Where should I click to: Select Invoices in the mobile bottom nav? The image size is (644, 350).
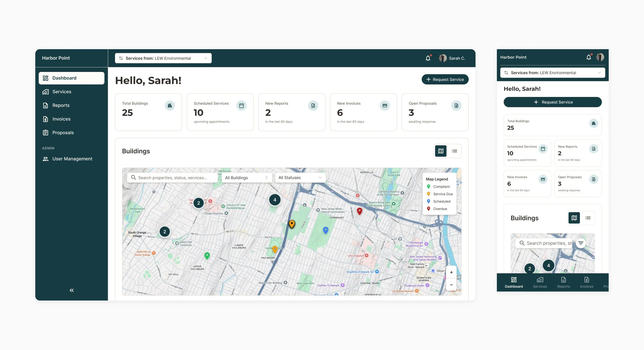pos(587,283)
